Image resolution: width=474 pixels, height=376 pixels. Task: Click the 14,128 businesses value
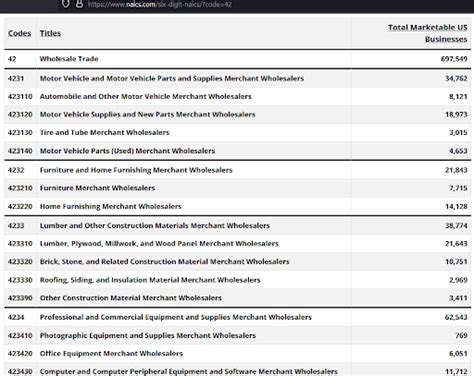pos(456,207)
